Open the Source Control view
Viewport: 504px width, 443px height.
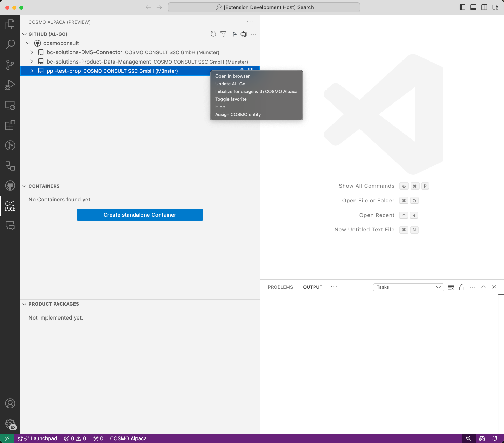pos(10,65)
